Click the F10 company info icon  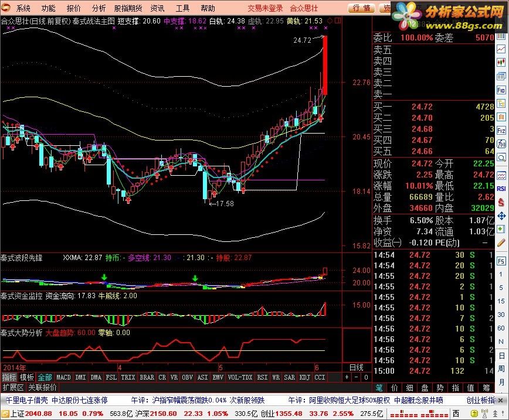(x=501, y=90)
